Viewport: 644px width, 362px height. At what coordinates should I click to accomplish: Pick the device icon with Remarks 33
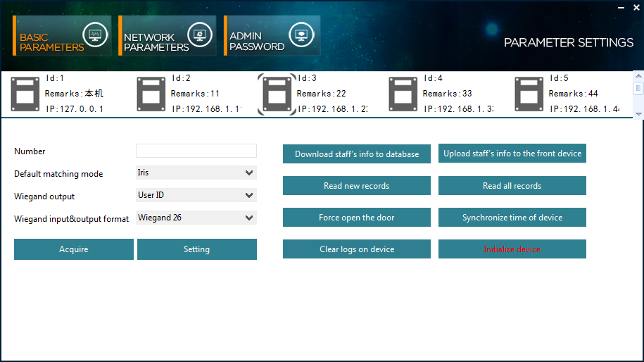pos(403,94)
